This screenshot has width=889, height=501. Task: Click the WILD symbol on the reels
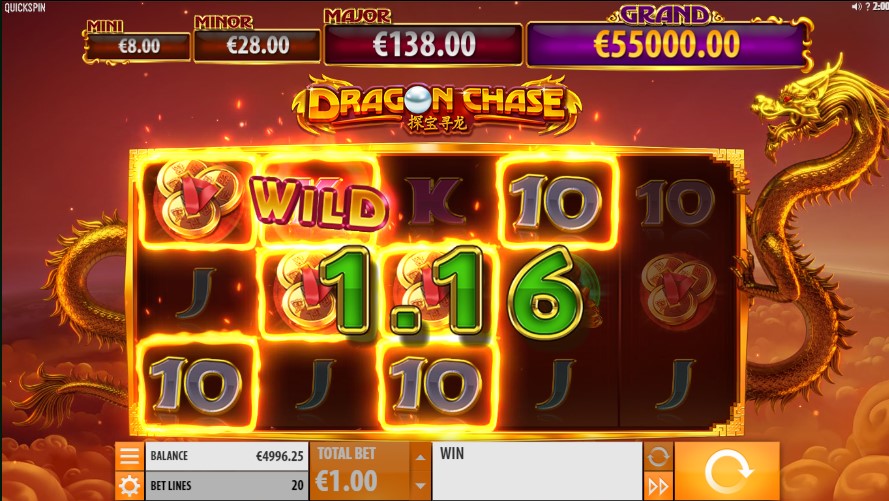[x=318, y=202]
